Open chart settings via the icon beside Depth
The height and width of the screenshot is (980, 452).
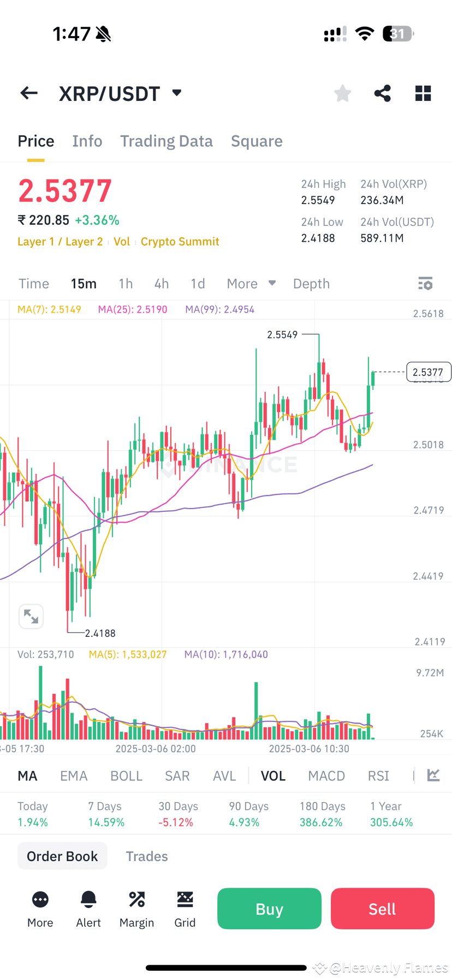click(425, 283)
